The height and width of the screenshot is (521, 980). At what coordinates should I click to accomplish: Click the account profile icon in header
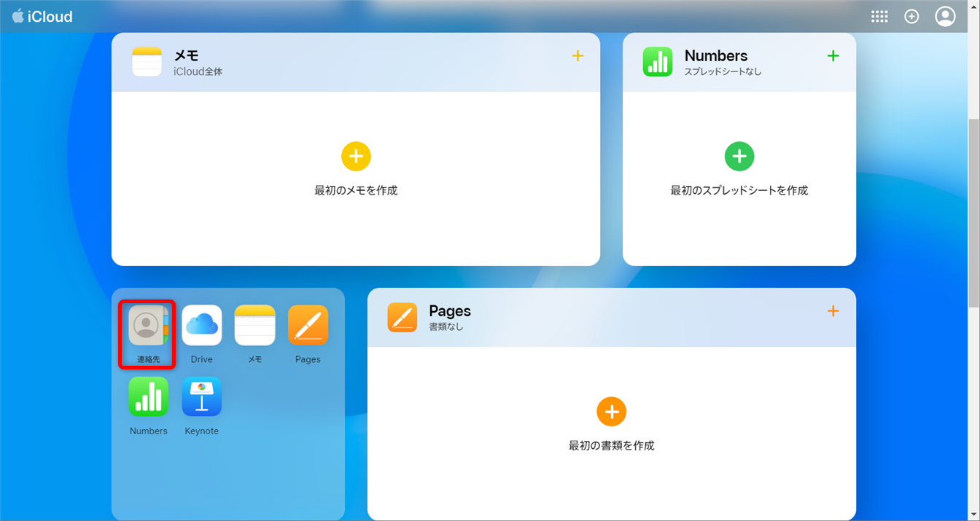(x=945, y=17)
